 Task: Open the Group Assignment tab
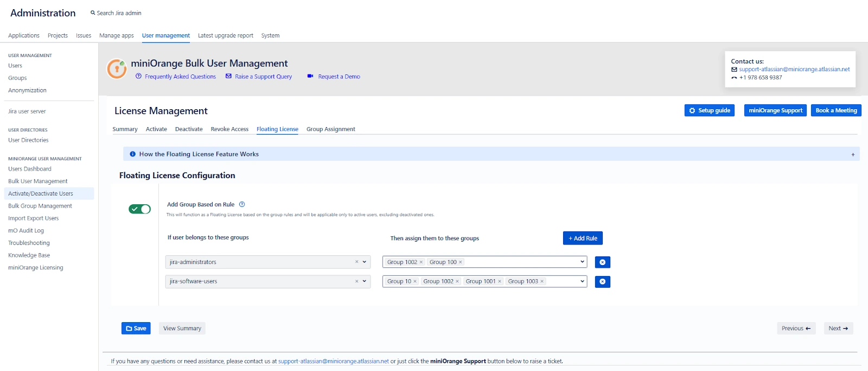pyautogui.click(x=331, y=129)
